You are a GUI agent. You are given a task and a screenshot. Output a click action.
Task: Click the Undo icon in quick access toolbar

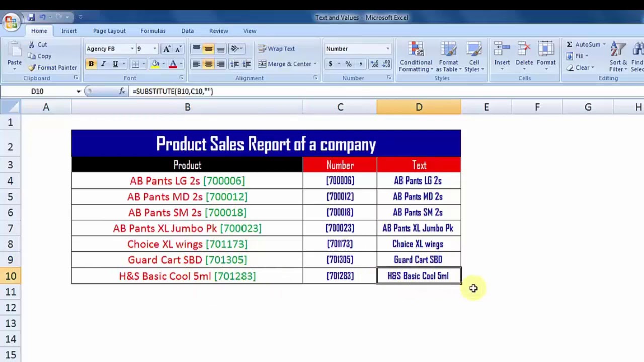coord(43,17)
